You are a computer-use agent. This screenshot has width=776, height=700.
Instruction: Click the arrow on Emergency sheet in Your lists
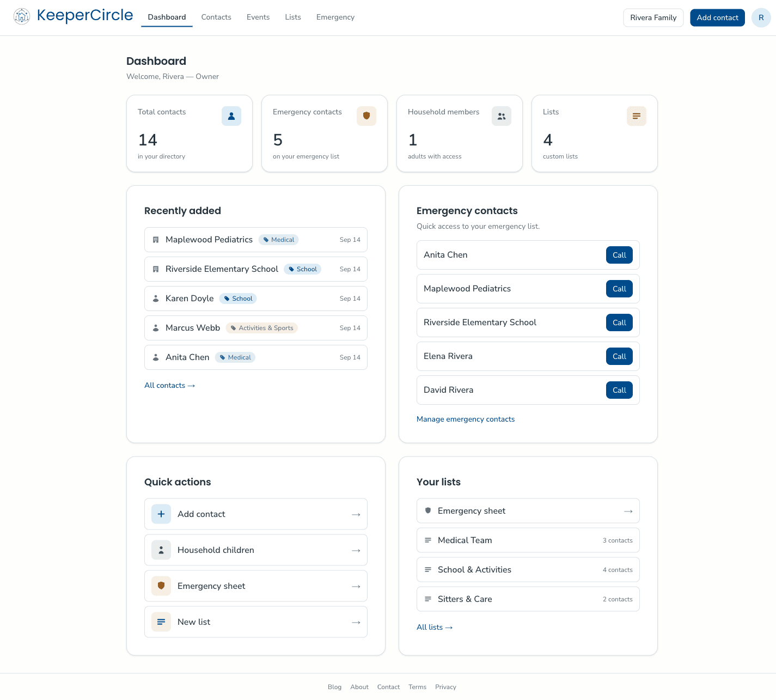point(628,511)
